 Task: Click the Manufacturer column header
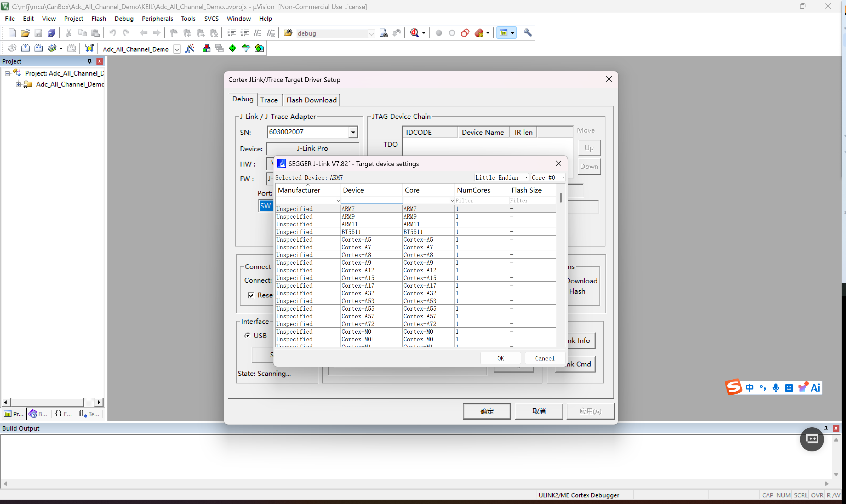[x=308, y=190]
